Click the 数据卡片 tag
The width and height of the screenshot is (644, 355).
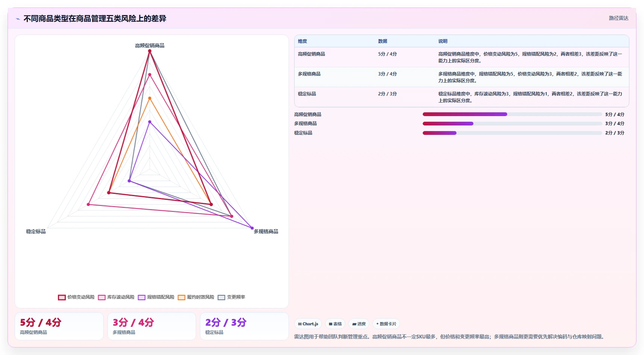click(386, 324)
